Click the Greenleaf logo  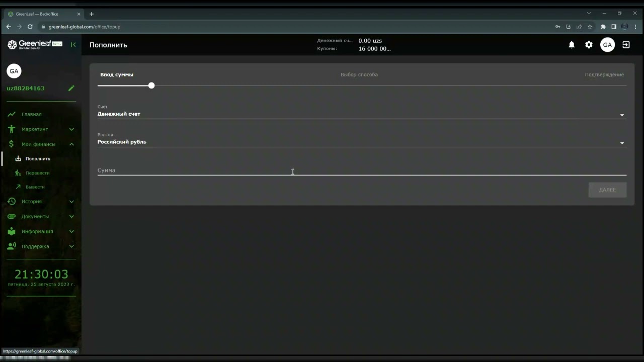click(35, 45)
